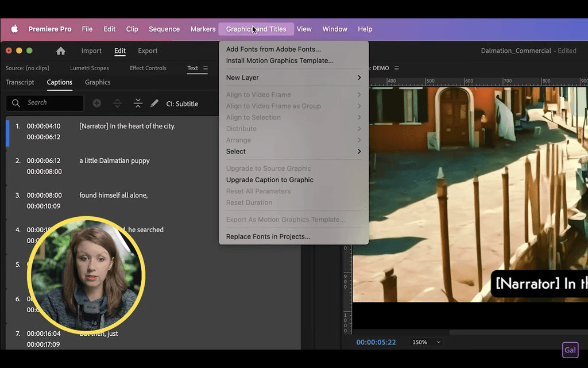This screenshot has height=368, width=588.
Task: Switch to the Transcript tab
Action: pos(20,82)
